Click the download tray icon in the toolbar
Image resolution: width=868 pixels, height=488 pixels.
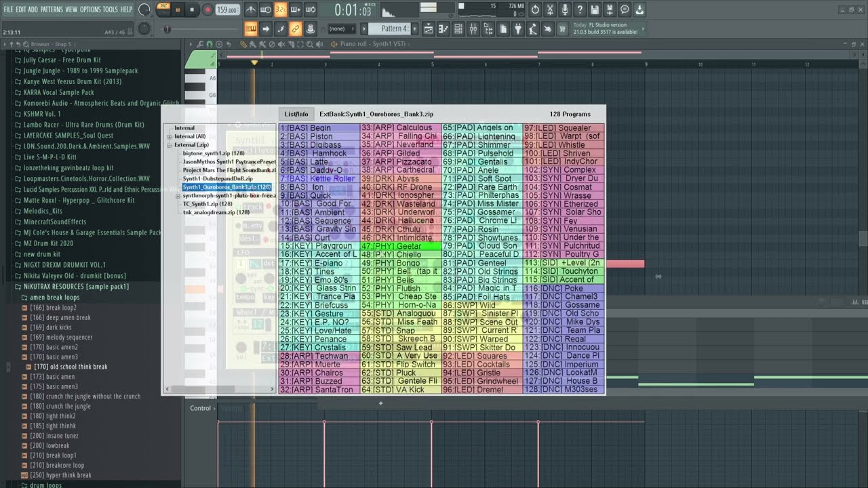(x=639, y=10)
